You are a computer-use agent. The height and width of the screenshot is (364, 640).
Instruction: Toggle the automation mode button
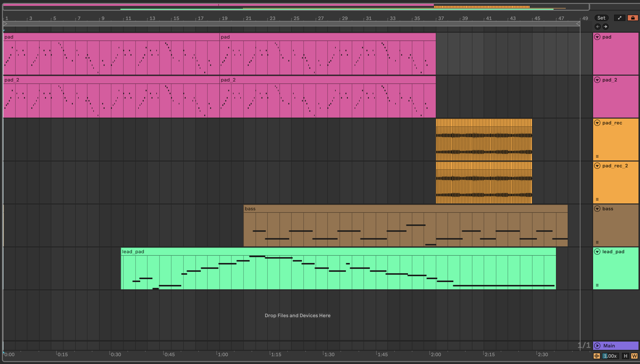click(619, 18)
